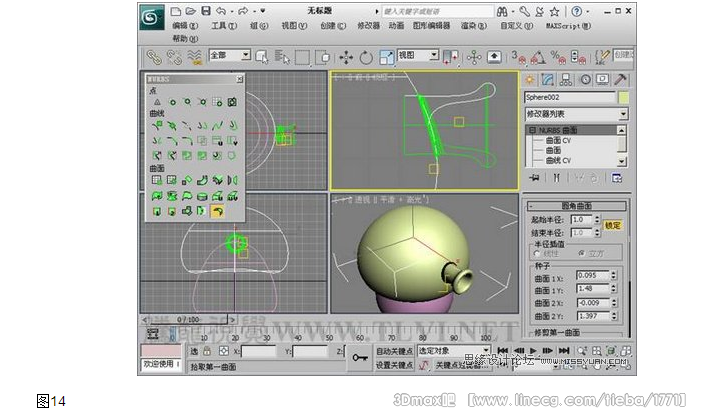Click the Redo arrow icon
Viewport: 715px width, 417px height.
[243, 11]
